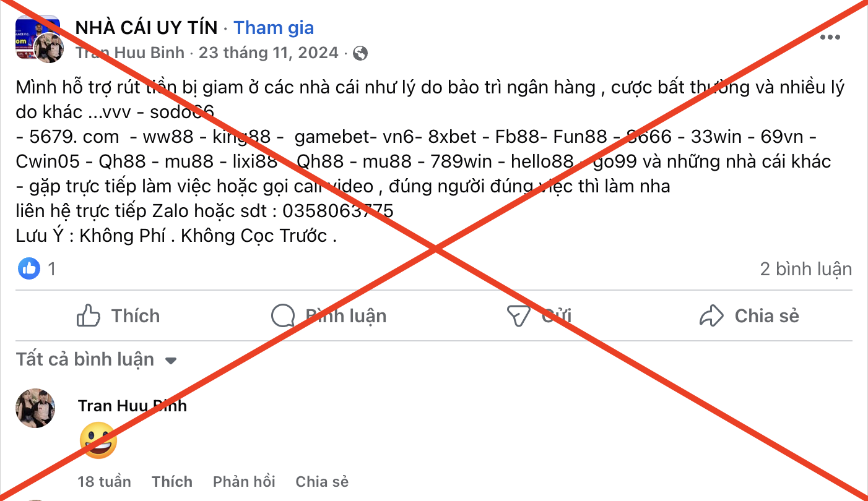Click the reaction count number 1
This screenshot has width=868, height=501.
52,269
